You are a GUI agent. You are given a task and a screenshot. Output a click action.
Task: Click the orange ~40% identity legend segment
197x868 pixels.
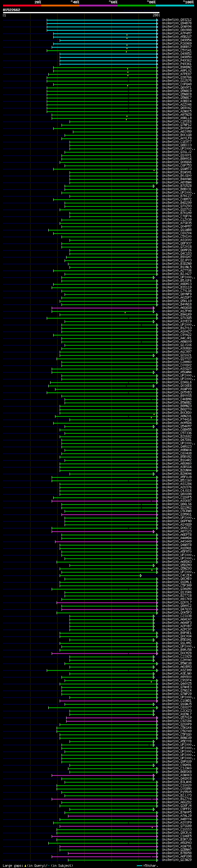point(60,6)
